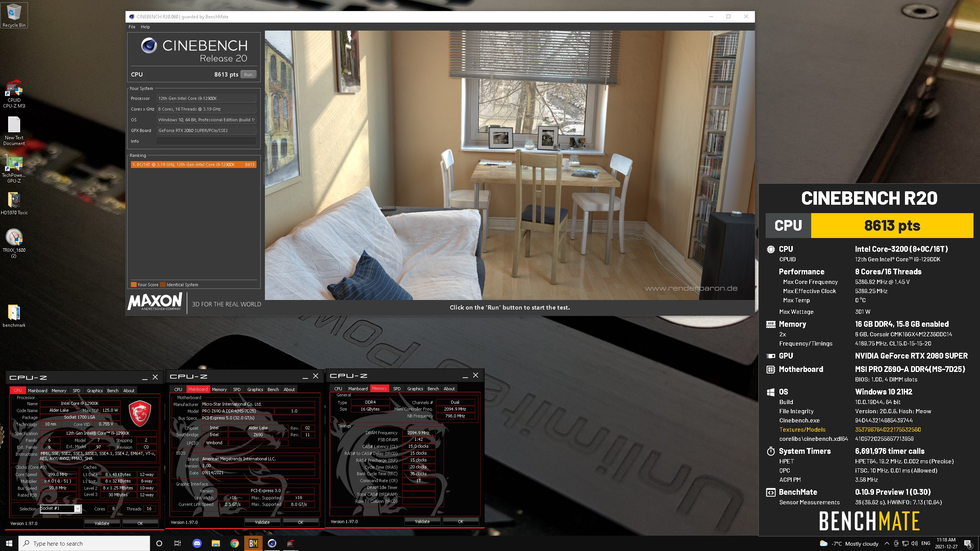Click the ENG language indicator
980x551 pixels.
point(926,543)
